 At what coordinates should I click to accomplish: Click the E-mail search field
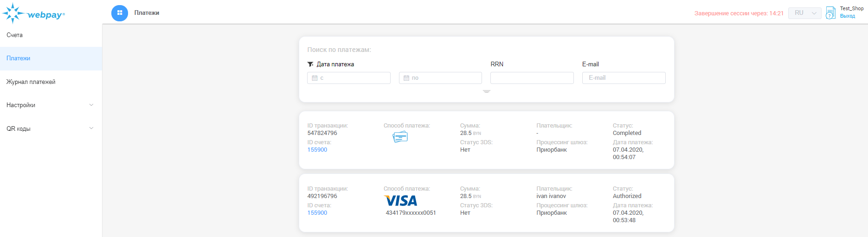point(624,78)
